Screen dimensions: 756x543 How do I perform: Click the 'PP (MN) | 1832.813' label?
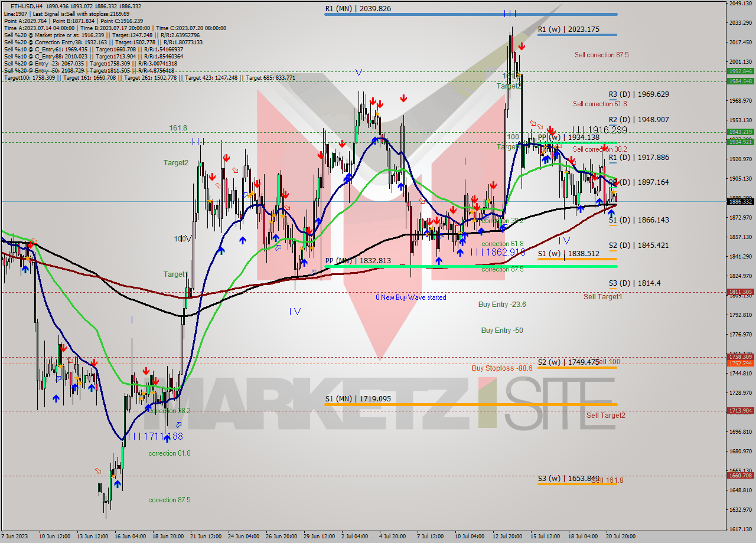point(358,261)
